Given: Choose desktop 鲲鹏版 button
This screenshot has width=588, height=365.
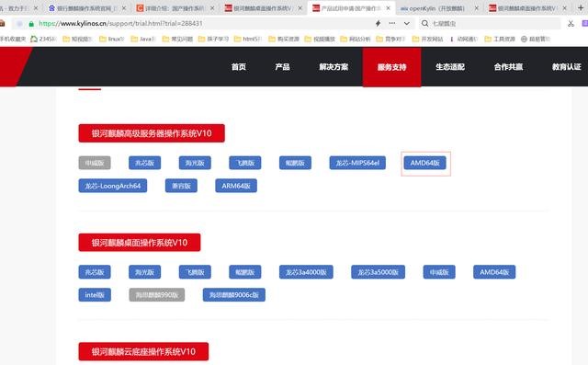Looking at the screenshot, I should (x=245, y=272).
